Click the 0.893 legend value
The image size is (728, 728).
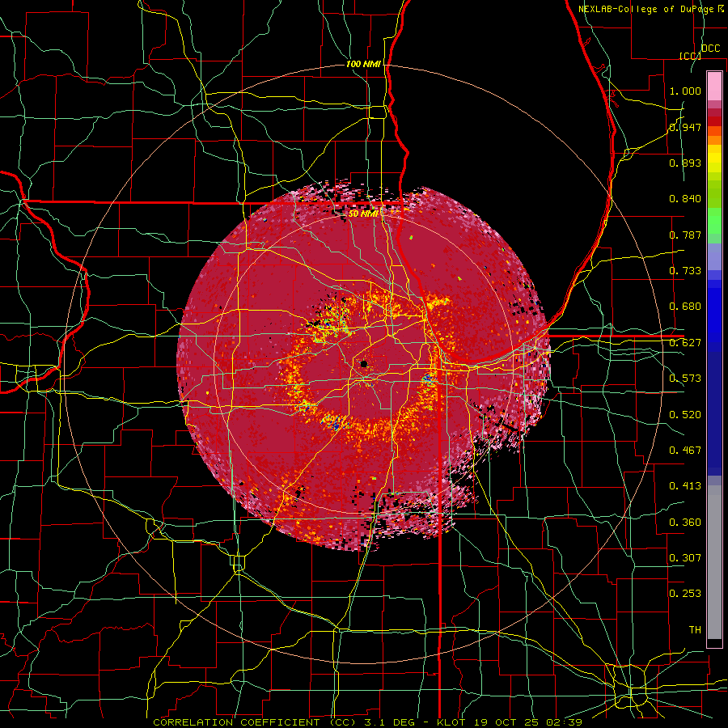coord(685,163)
